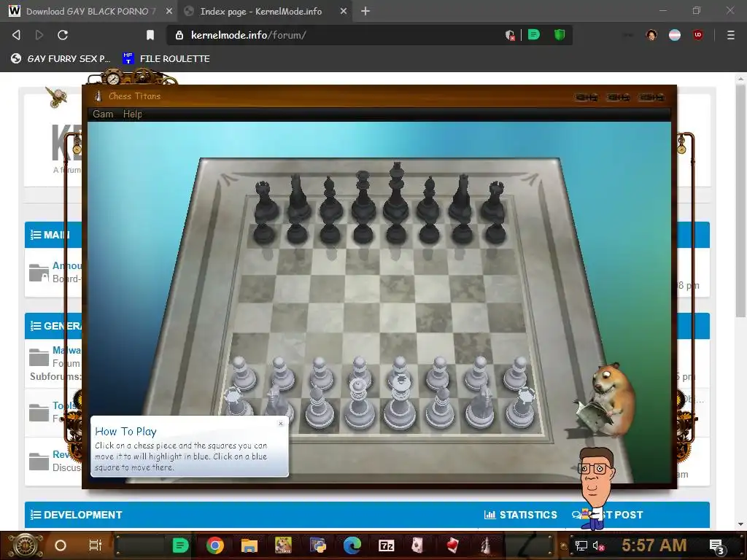Click the page vertical scrollbar thumb

point(740,200)
